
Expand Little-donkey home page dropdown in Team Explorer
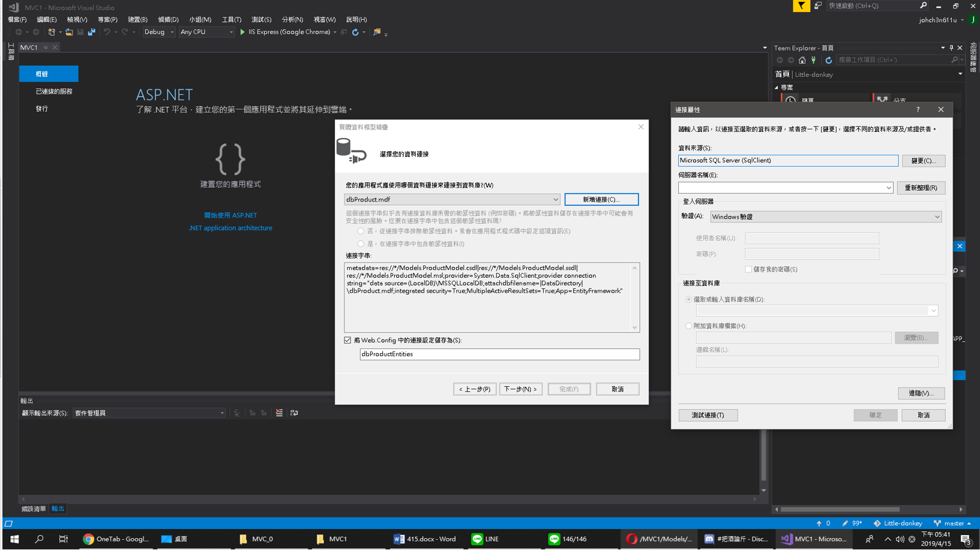click(960, 74)
